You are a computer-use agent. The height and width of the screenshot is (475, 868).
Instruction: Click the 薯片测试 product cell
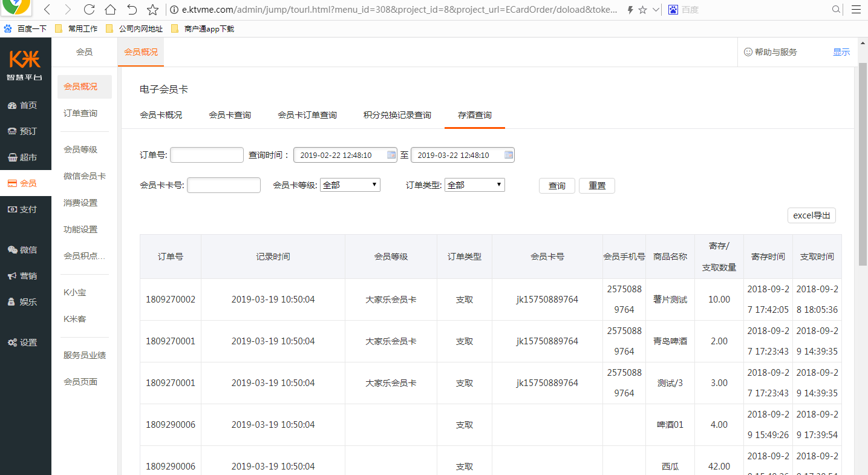670,300
